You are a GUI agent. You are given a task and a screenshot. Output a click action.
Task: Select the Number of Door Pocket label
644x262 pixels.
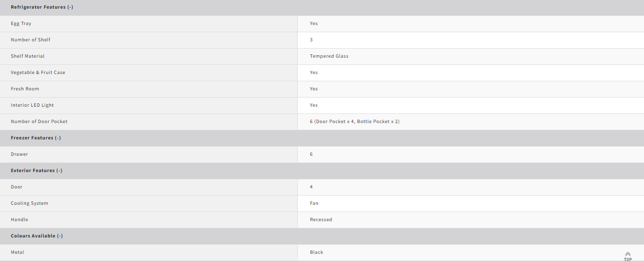click(39, 122)
